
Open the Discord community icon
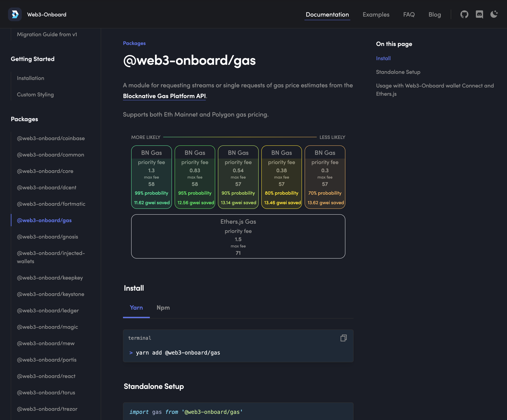(x=479, y=15)
